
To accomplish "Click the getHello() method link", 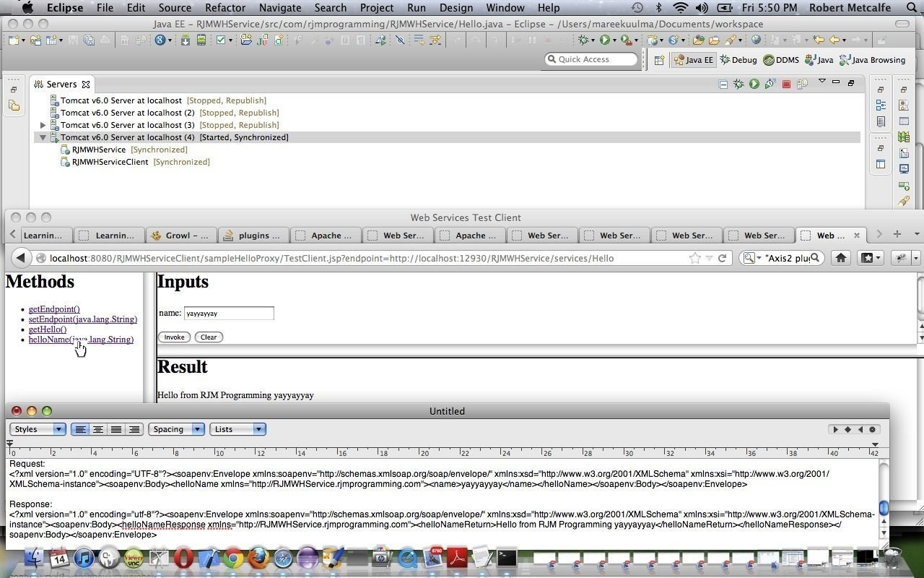I will [x=48, y=329].
